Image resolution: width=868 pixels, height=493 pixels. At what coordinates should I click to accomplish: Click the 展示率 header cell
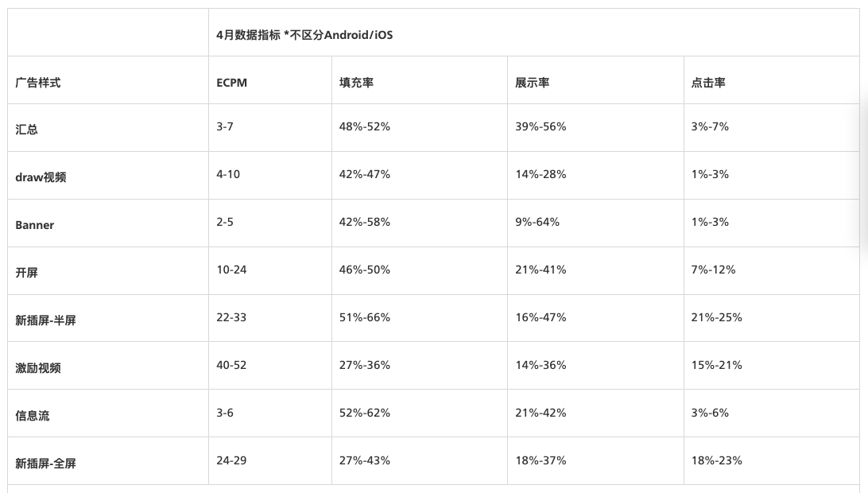pos(532,83)
